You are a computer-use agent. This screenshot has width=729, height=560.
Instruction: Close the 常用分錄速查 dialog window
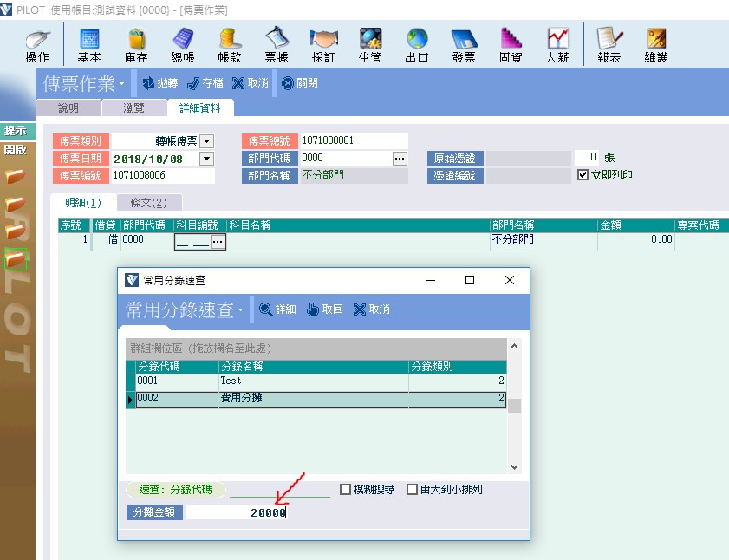click(x=510, y=280)
